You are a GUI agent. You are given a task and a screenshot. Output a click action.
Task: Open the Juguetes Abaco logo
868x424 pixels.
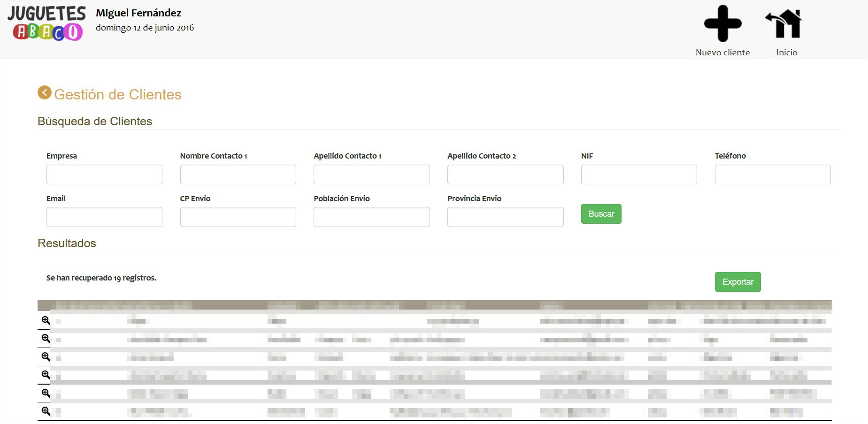pos(46,23)
